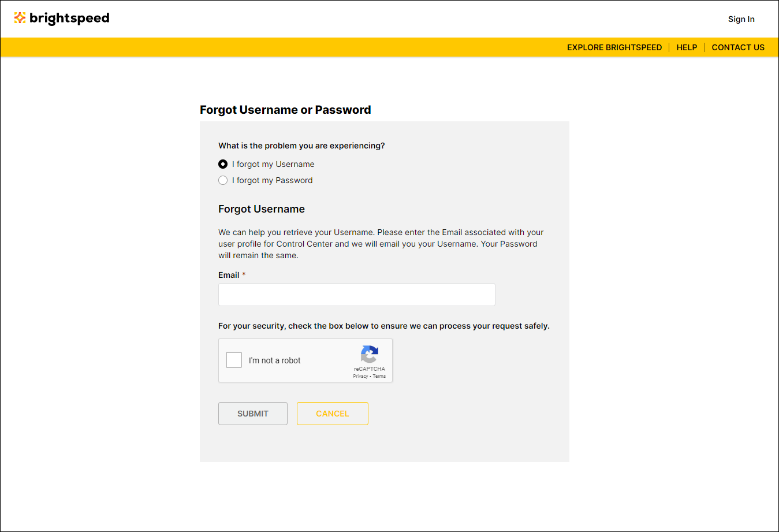Image resolution: width=779 pixels, height=532 pixels.
Task: Click the Email field label
Action: (229, 275)
